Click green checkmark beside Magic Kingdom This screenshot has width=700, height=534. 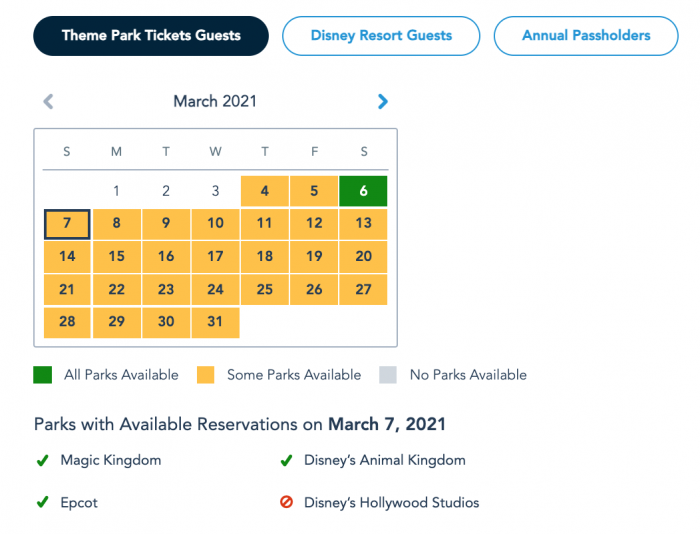point(42,461)
